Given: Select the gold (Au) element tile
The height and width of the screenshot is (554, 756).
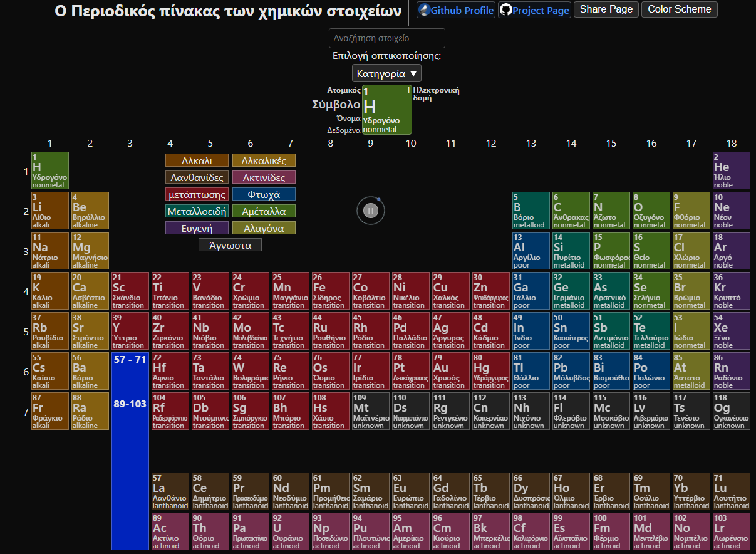Looking at the screenshot, I should [x=450, y=371].
